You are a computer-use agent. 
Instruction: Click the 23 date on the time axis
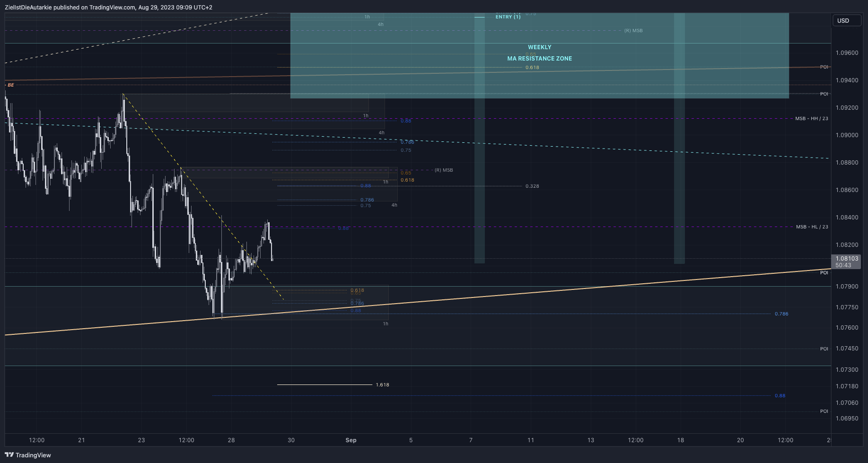(x=141, y=440)
